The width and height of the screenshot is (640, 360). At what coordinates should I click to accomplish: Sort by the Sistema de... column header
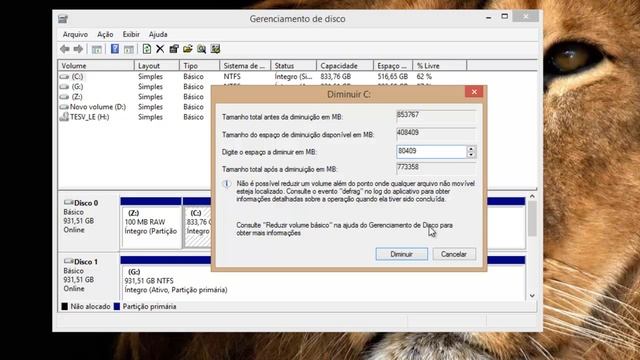pyautogui.click(x=245, y=66)
